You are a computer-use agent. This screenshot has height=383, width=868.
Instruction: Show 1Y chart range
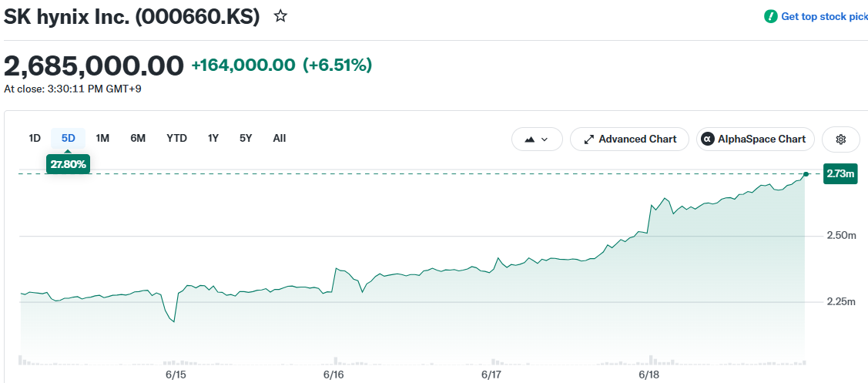click(213, 138)
